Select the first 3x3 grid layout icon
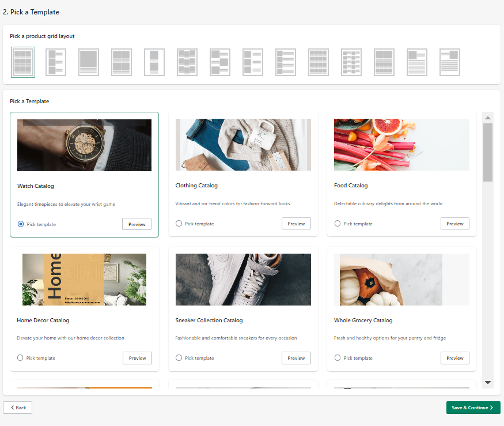Image resolution: width=504 pixels, height=426 pixels. tap(23, 62)
